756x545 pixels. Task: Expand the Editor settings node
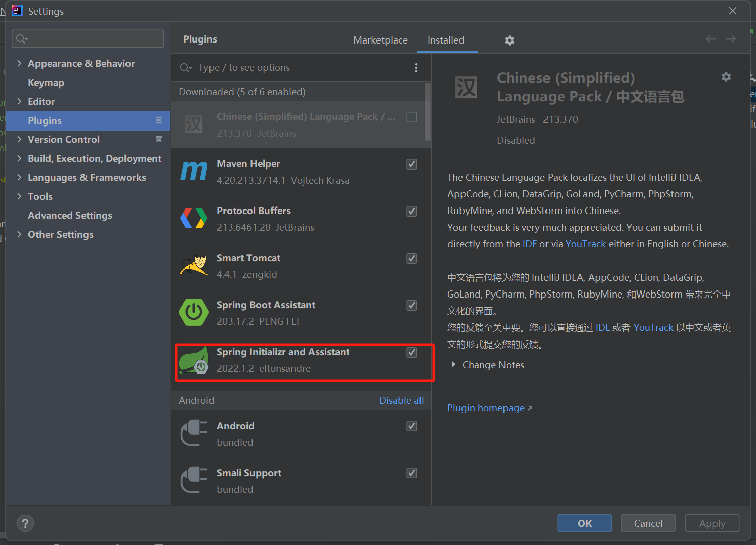pyautogui.click(x=19, y=101)
